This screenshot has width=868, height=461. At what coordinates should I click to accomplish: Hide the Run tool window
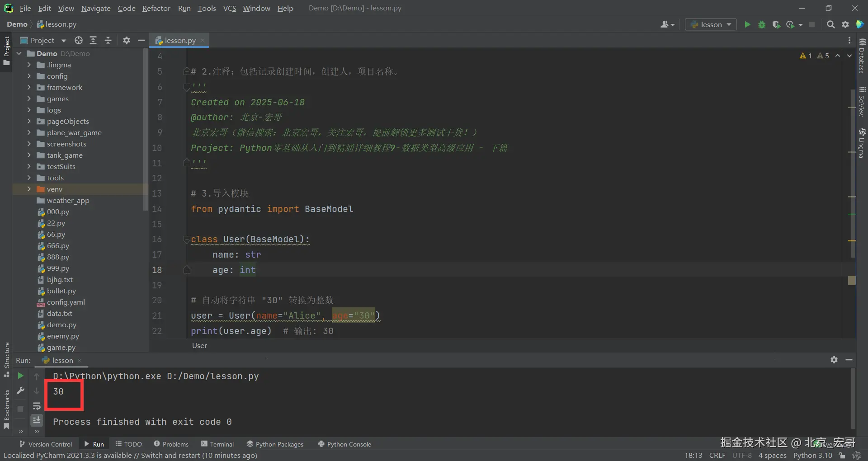849,360
